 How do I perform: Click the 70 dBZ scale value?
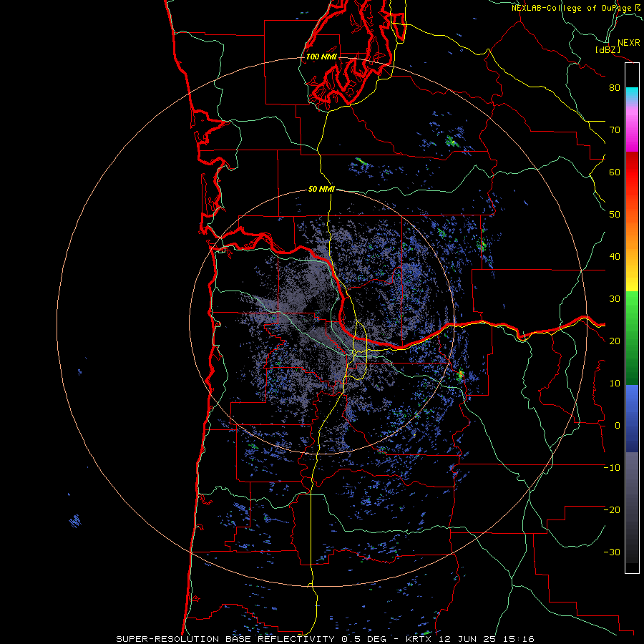point(615,130)
